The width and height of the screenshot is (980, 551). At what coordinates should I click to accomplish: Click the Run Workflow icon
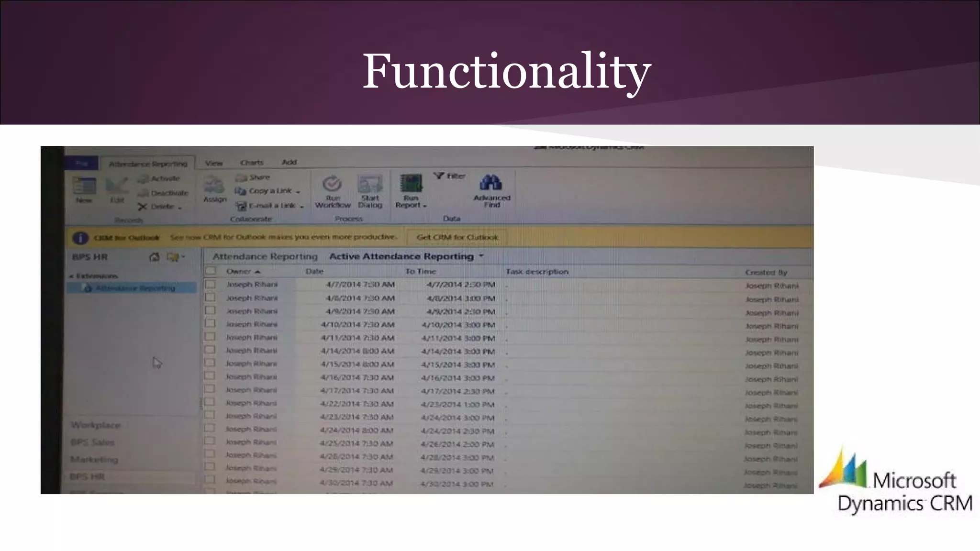[332, 184]
